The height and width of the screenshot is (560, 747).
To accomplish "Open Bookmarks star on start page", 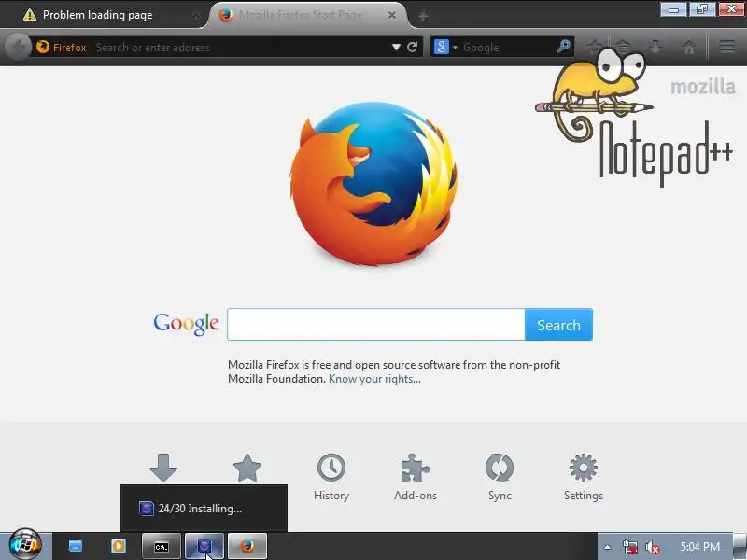I will click(x=247, y=468).
